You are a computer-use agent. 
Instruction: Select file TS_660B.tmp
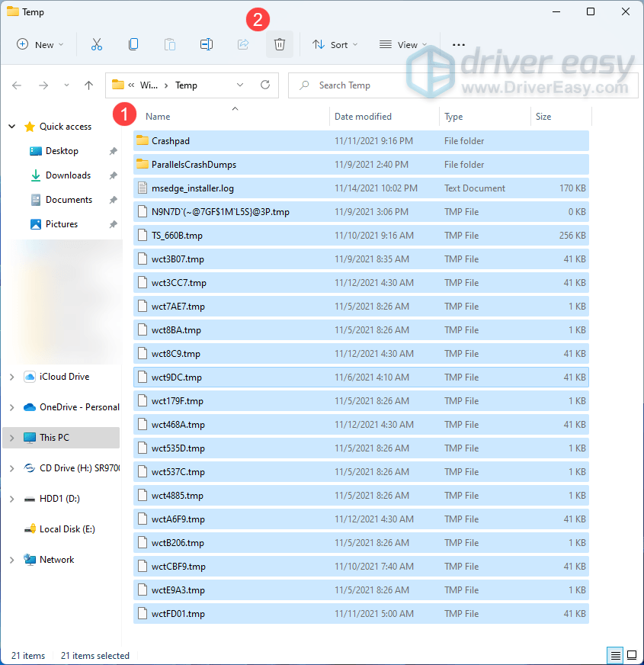[x=360, y=236]
